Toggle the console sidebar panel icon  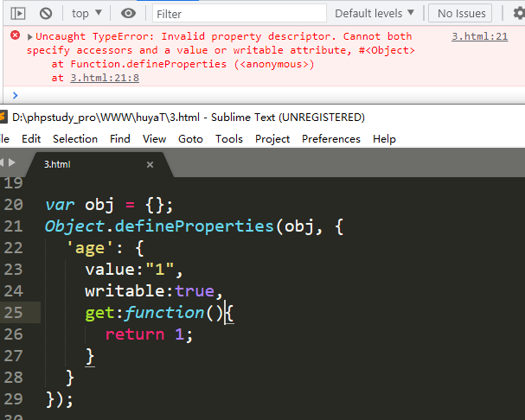click(x=18, y=14)
